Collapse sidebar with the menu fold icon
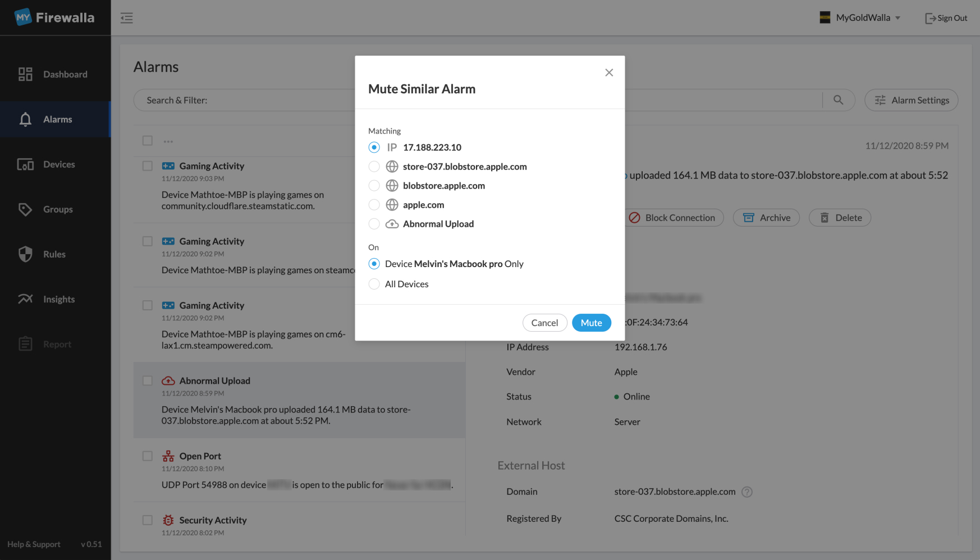 tap(127, 18)
